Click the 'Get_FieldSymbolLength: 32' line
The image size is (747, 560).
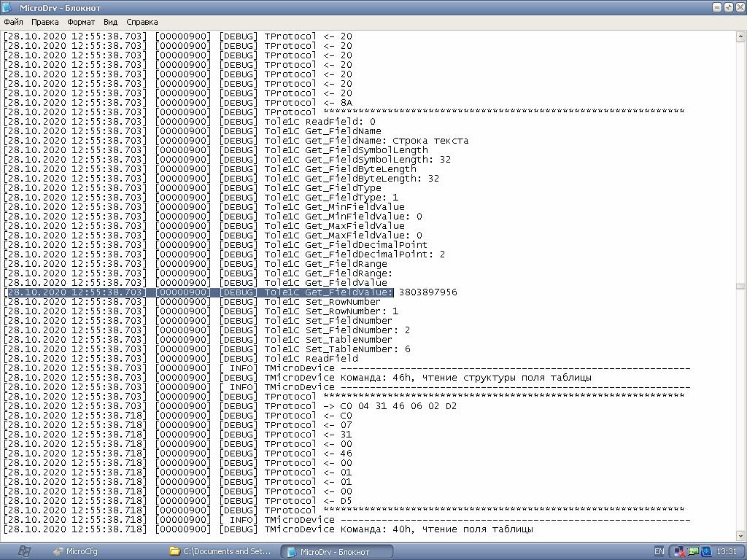(228, 160)
